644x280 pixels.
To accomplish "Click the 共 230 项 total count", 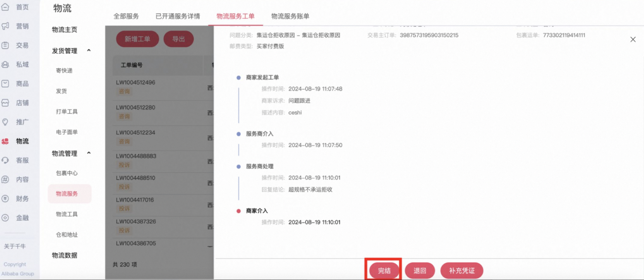I will [x=125, y=264].
